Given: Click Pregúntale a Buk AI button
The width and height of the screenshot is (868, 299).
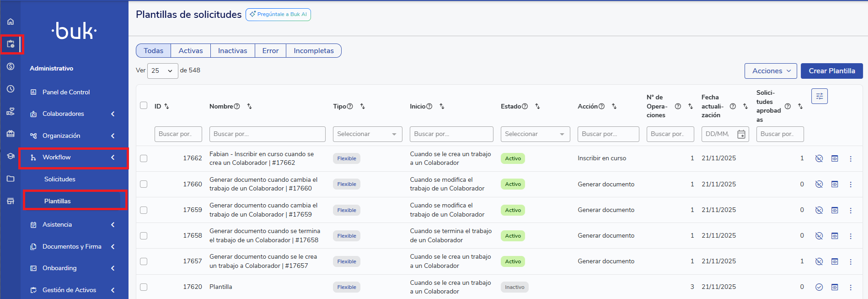Looking at the screenshot, I should (x=278, y=15).
